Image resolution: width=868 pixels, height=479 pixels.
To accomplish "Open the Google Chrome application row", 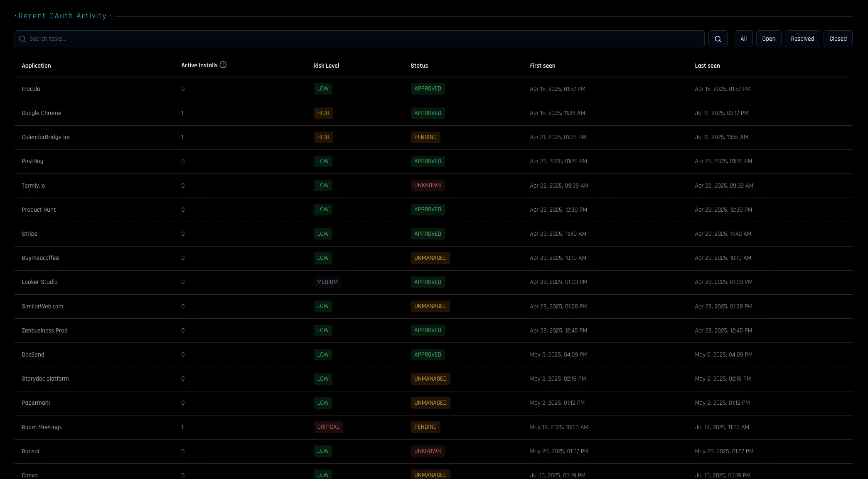I will tap(41, 113).
